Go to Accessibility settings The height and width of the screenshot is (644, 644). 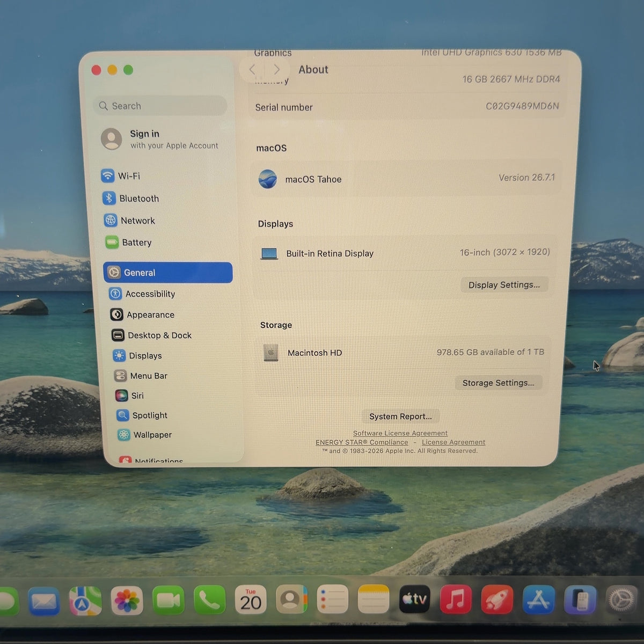(142, 294)
